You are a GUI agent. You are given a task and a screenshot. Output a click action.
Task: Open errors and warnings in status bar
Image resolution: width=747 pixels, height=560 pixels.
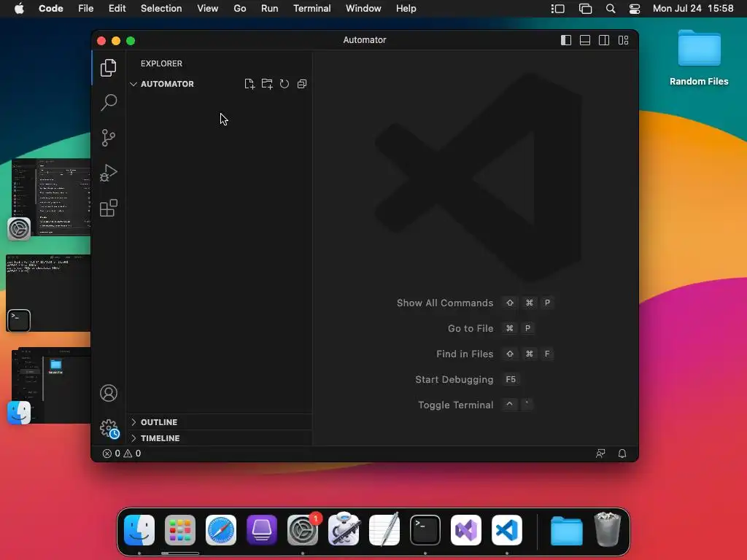(122, 454)
